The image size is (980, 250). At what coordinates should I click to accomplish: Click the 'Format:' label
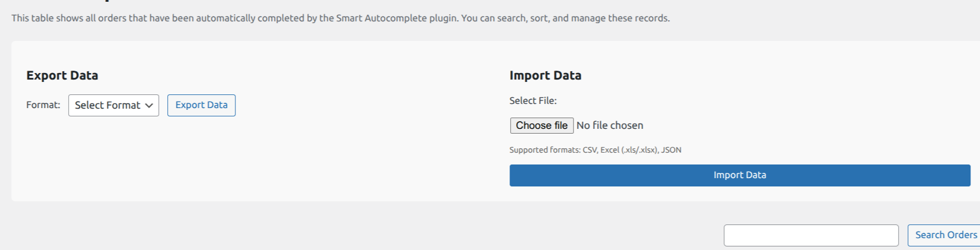[x=43, y=105]
